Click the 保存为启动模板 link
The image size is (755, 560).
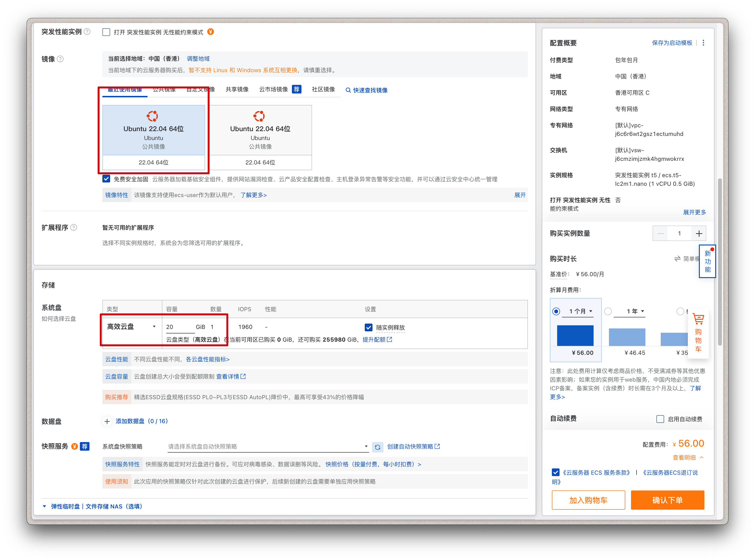(x=672, y=43)
